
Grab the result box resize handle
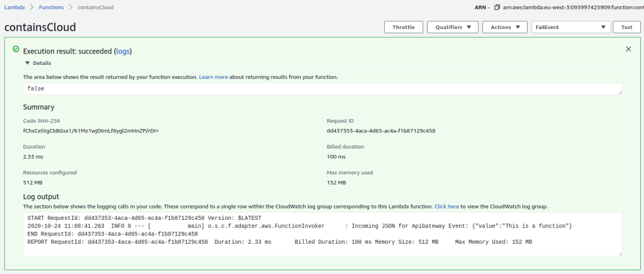point(619,93)
